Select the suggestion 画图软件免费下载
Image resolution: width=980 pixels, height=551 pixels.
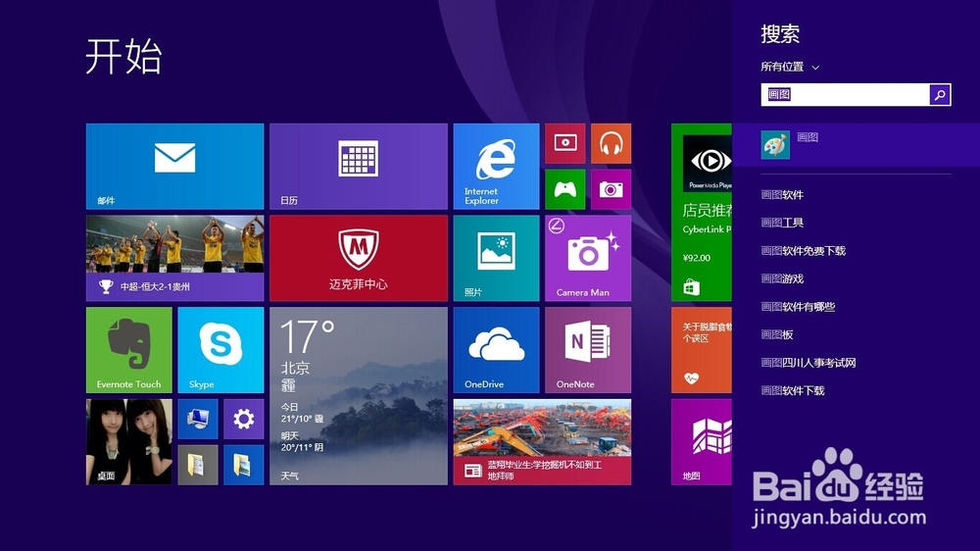804,251
